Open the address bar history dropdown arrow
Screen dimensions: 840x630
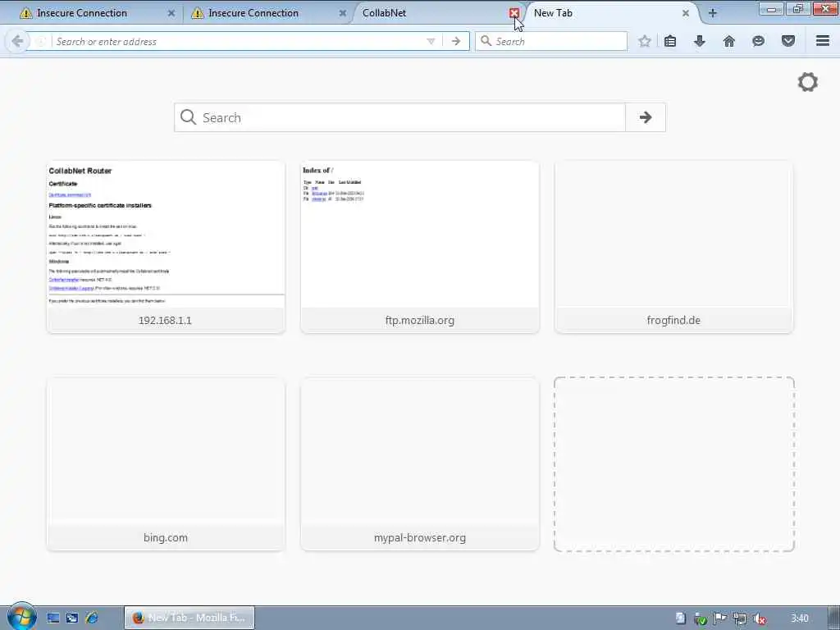(431, 41)
